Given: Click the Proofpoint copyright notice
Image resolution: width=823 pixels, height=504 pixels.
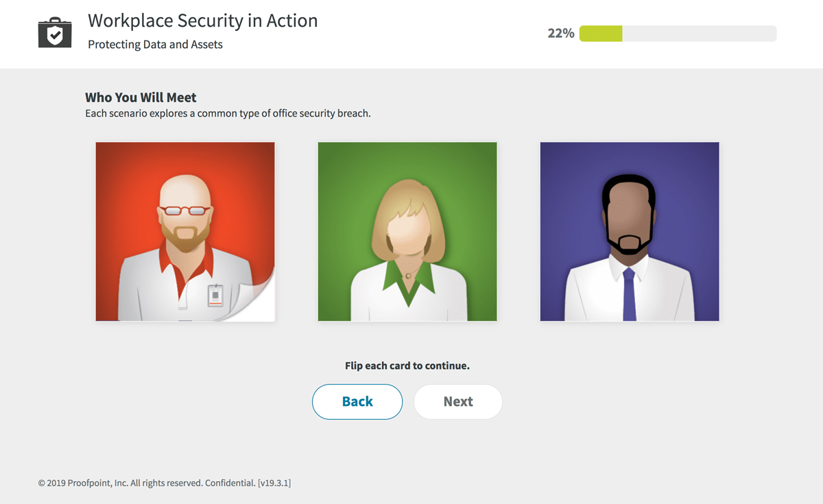Looking at the screenshot, I should pos(147,483).
